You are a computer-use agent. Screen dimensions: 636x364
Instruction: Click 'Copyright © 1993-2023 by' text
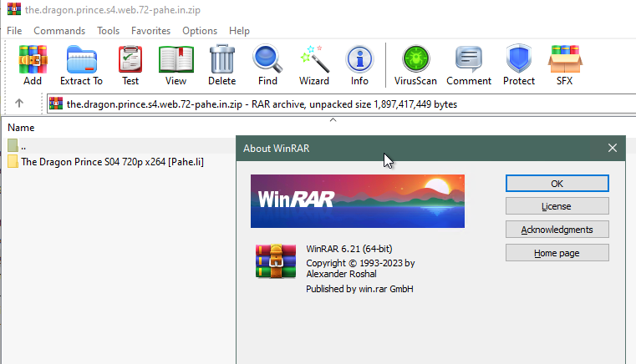(360, 263)
